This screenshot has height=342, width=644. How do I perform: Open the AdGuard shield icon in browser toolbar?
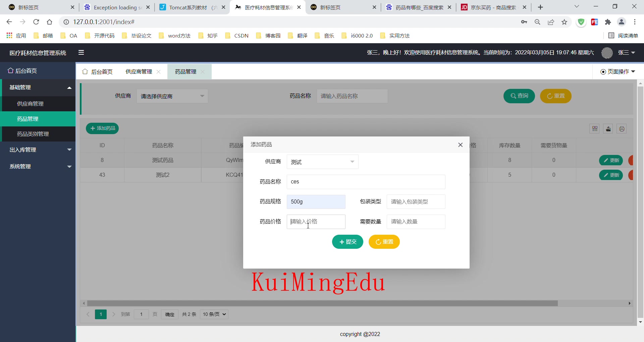(581, 22)
